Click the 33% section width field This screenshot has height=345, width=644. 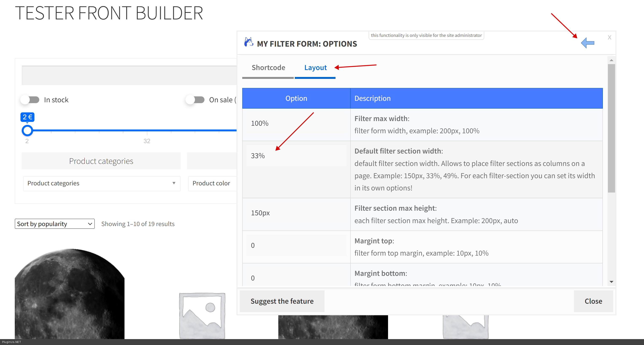point(296,156)
